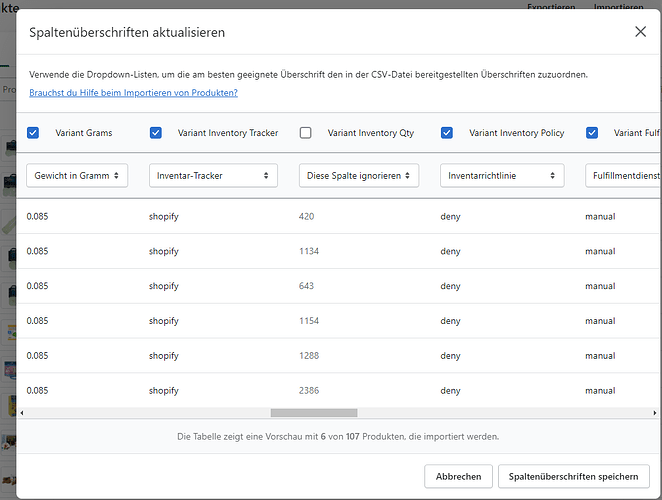Open the product import help link
The image size is (662, 500).
click(132, 93)
